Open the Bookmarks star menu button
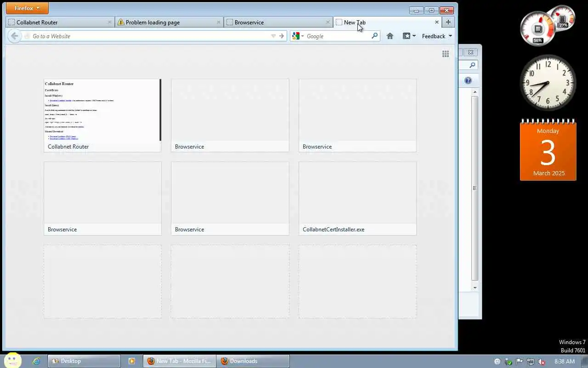 click(x=409, y=36)
